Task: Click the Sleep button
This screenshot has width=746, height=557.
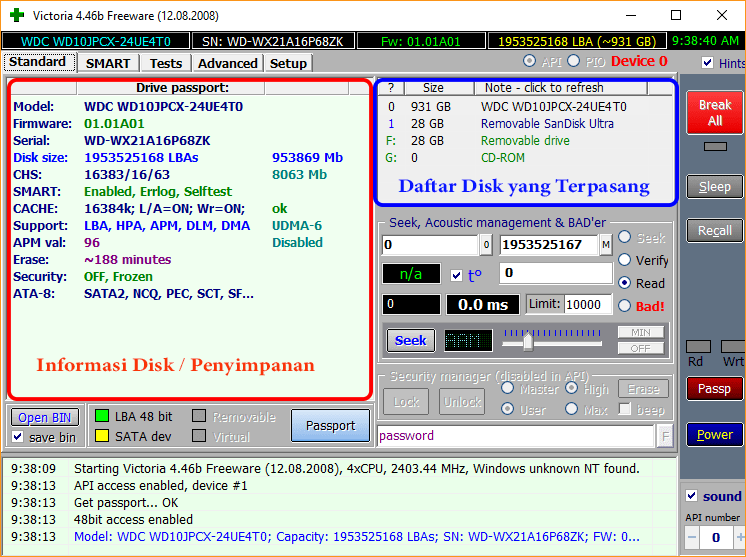Action: coord(715,186)
